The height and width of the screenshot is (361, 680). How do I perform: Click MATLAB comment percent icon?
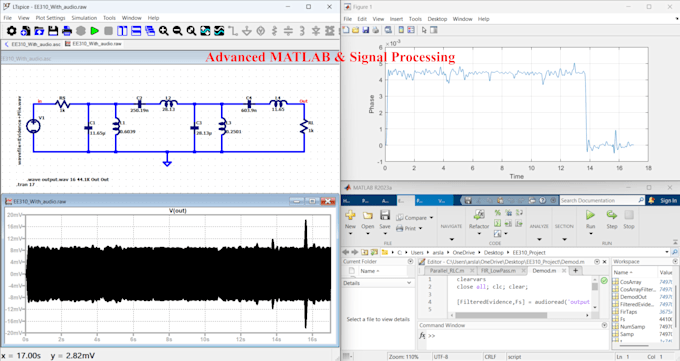pyautogui.click(x=497, y=213)
